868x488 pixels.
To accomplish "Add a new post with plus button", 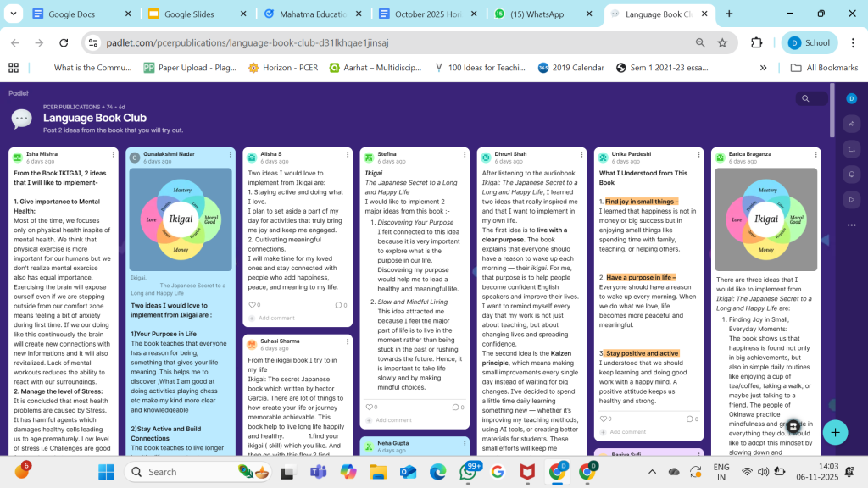I will [x=835, y=432].
